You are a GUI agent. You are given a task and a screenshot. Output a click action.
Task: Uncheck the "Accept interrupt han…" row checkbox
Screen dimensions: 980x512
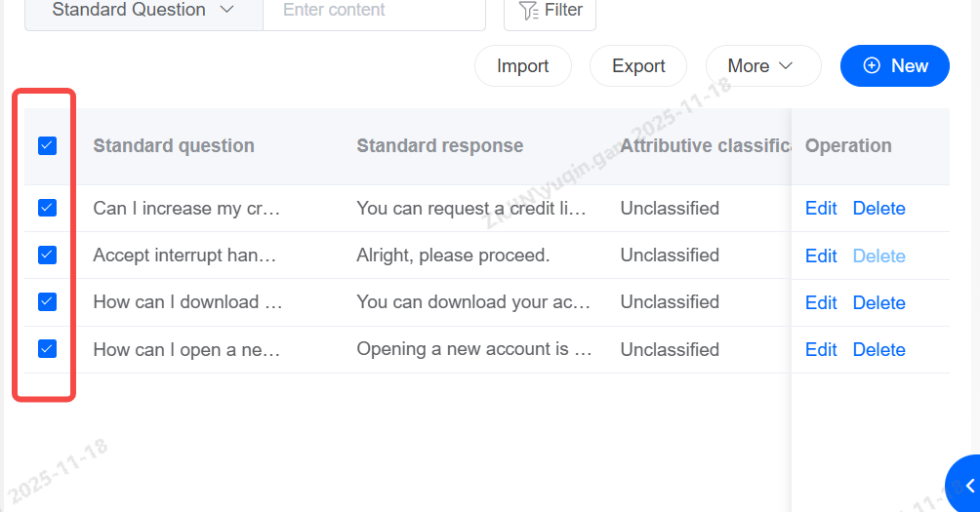coord(47,255)
